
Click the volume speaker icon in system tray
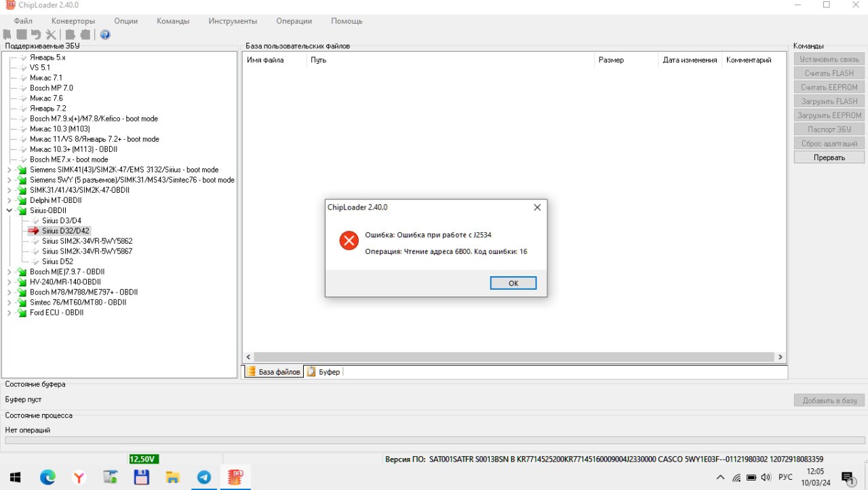766,477
